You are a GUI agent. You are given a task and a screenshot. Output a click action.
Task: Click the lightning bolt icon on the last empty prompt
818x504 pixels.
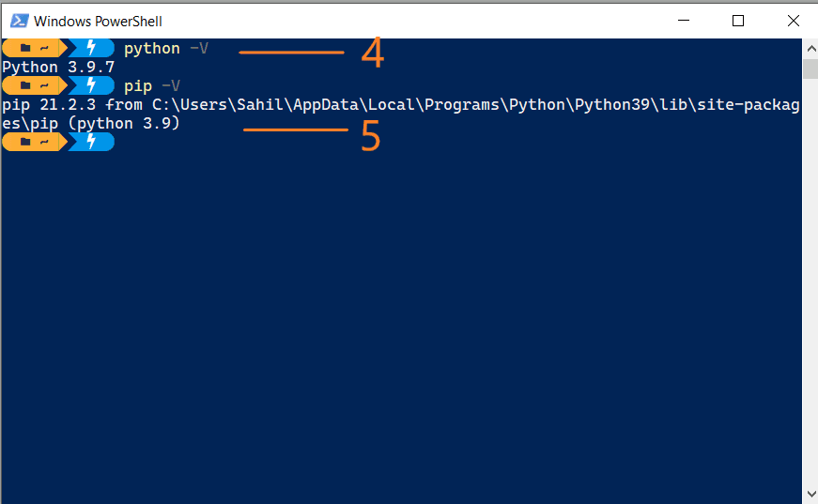(91, 142)
